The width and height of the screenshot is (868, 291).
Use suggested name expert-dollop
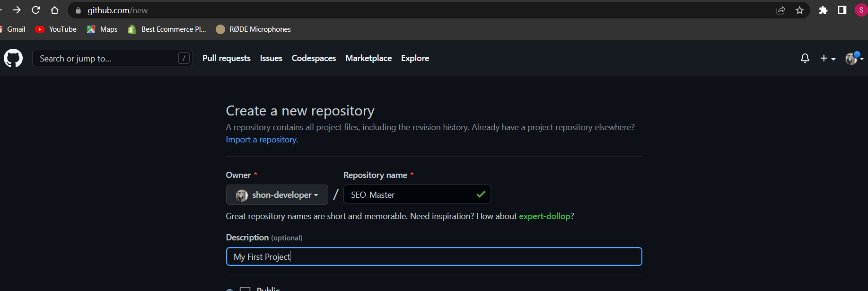click(545, 216)
